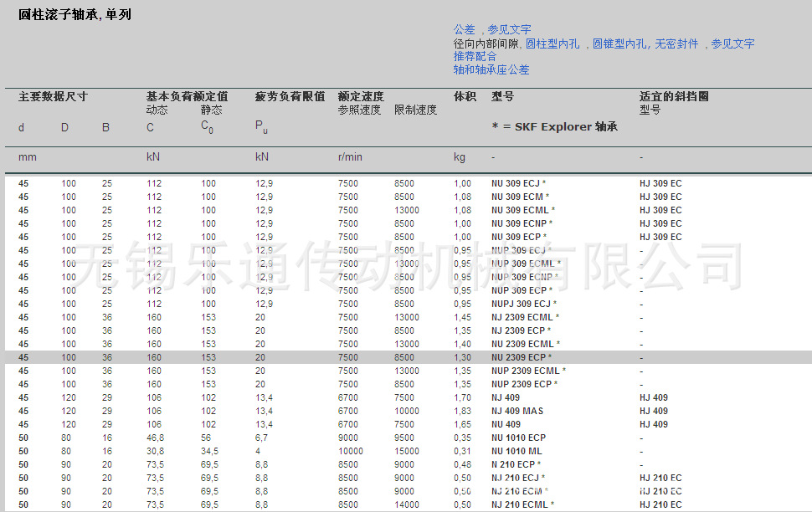Open the 推荐配合 link
Screen dimensions: 812x512
(x=475, y=56)
